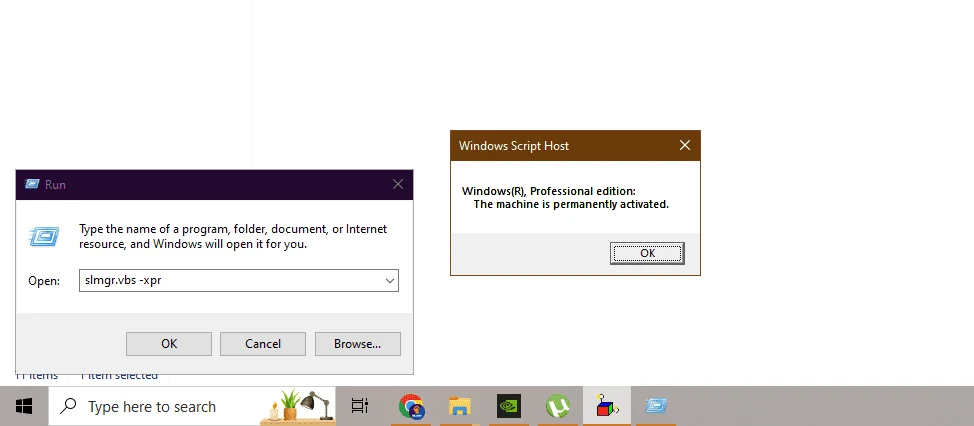Viewport: 974px width, 426px height.
Task: Expand the Open command history dropdown
Action: click(389, 281)
